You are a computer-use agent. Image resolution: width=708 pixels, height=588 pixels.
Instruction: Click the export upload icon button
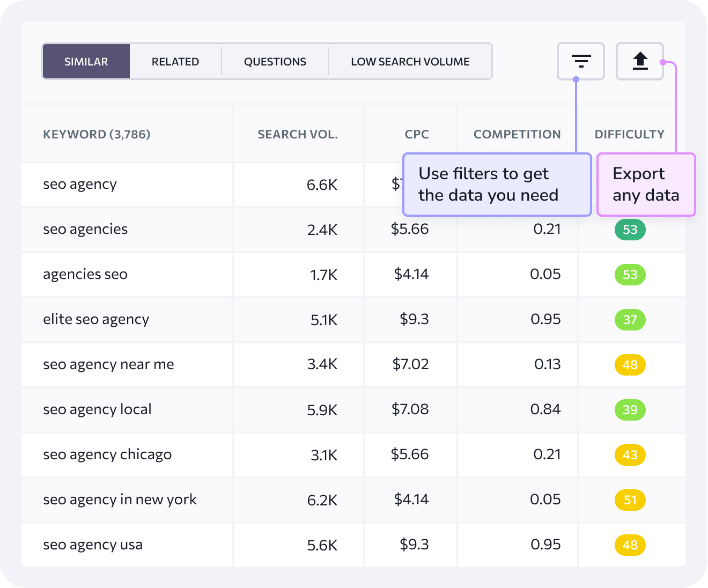point(640,61)
